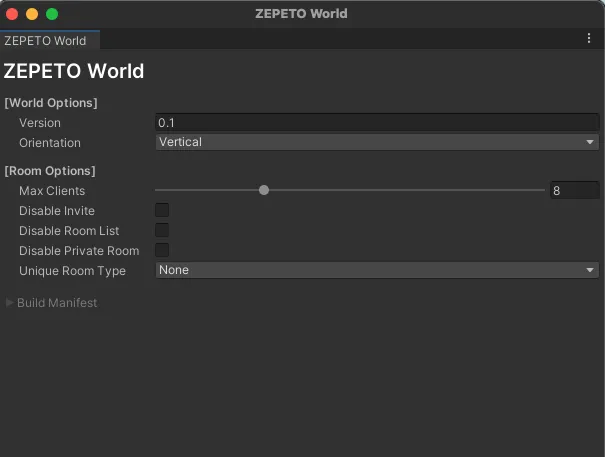This screenshot has height=457, width=605.
Task: Click the Version input field with 0.1
Action: pyautogui.click(x=377, y=123)
